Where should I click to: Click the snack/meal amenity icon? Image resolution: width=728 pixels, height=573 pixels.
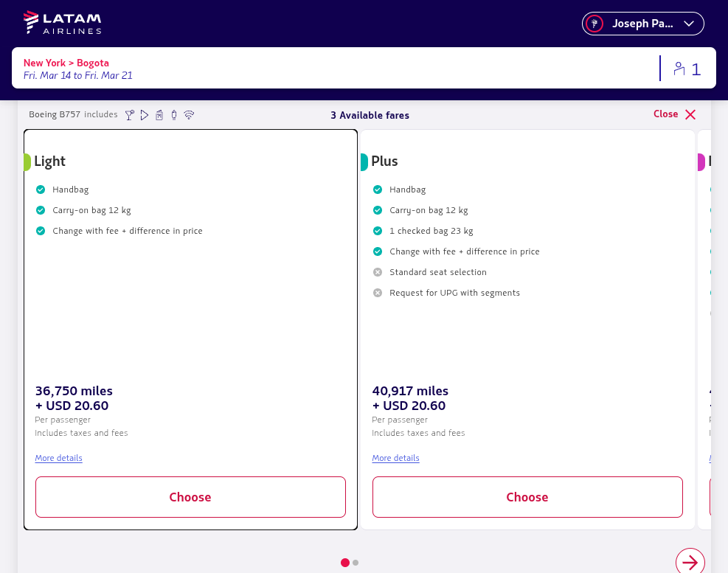pos(159,115)
